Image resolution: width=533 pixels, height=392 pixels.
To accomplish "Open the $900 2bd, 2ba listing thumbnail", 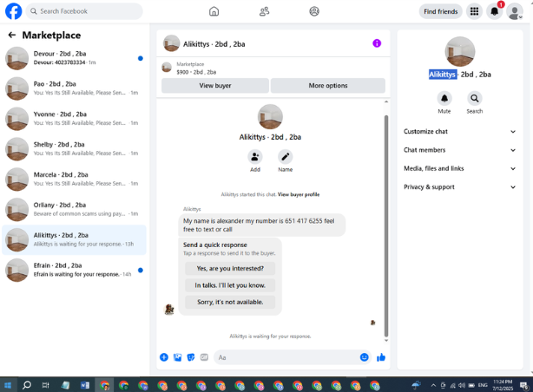I will point(167,68).
